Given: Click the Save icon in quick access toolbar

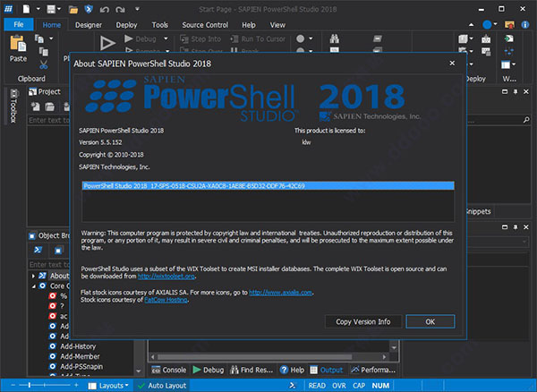Looking at the screenshot, I should (x=51, y=9).
